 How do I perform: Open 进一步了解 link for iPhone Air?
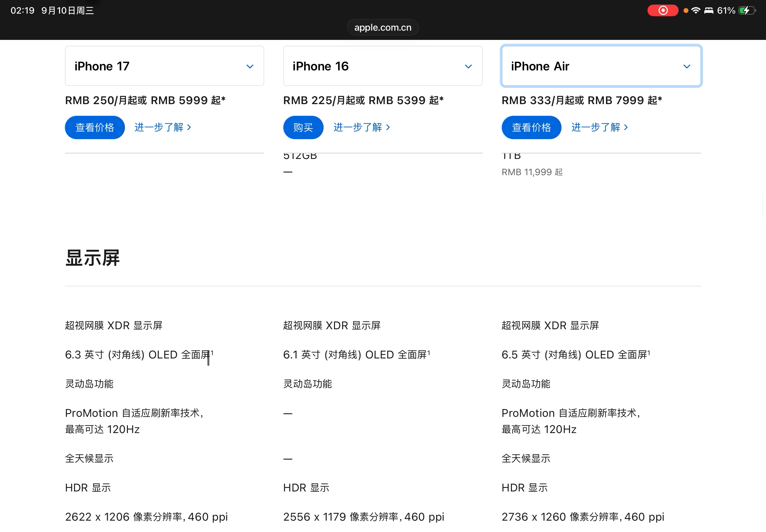click(x=599, y=127)
